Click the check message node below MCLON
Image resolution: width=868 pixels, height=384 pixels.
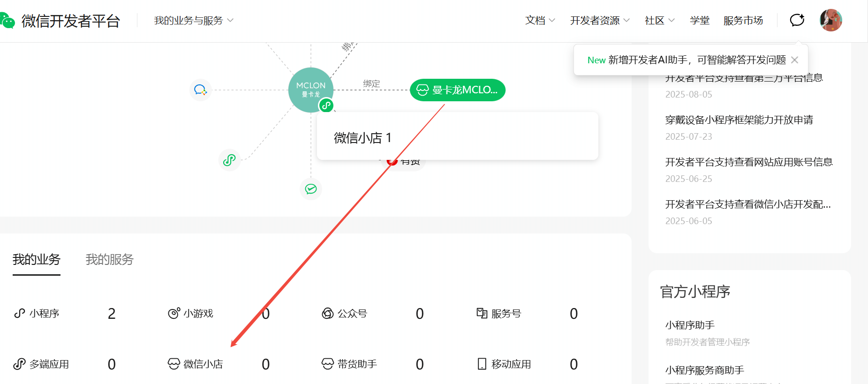[x=311, y=189]
